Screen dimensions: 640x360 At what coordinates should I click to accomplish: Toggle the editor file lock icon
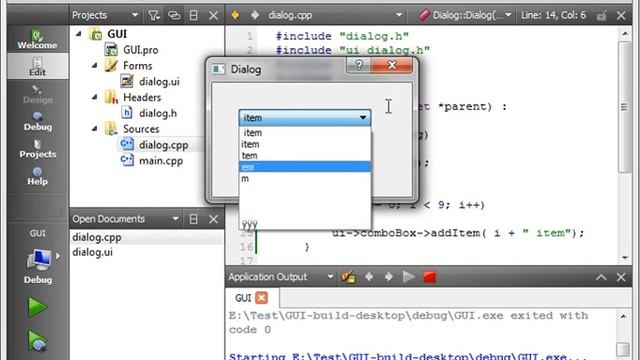[x=601, y=16]
